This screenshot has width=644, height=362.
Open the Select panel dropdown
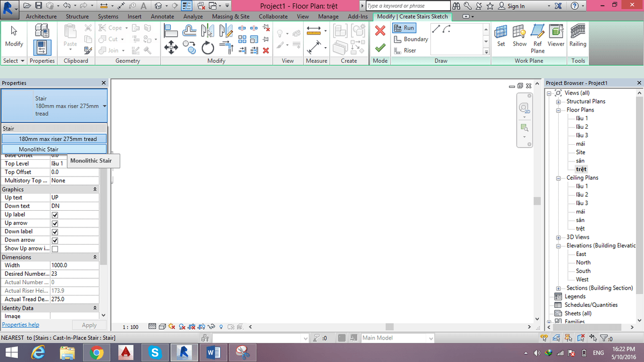pyautogui.click(x=14, y=61)
